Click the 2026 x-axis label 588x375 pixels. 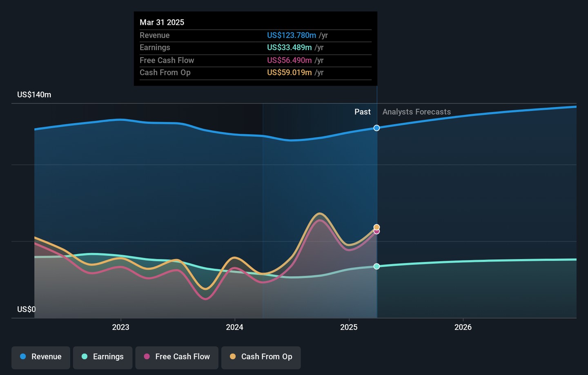(463, 327)
